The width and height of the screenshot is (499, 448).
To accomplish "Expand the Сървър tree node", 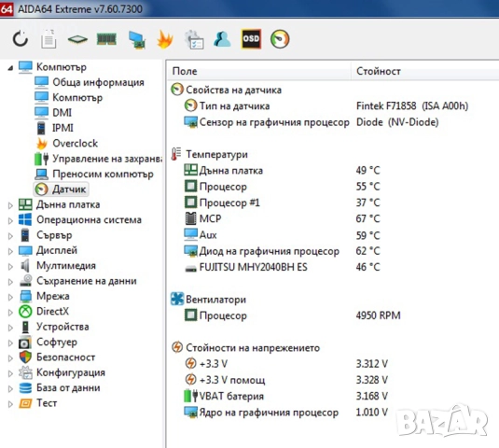I will (x=10, y=236).
